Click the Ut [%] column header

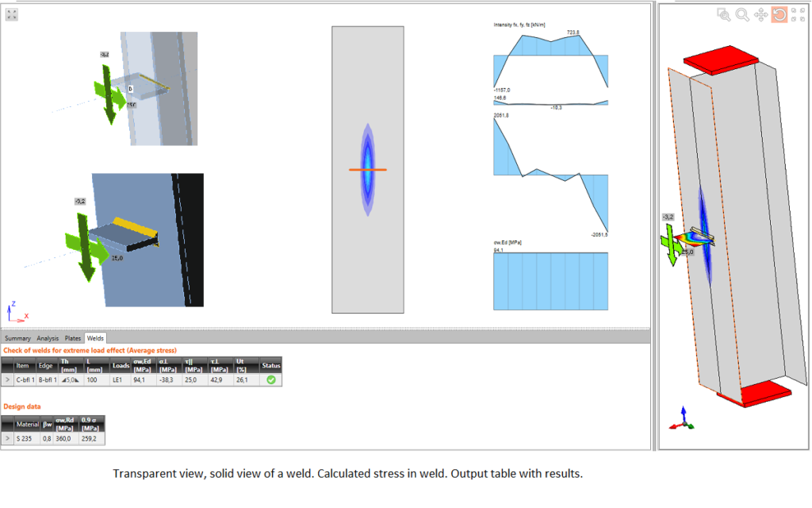(240, 365)
